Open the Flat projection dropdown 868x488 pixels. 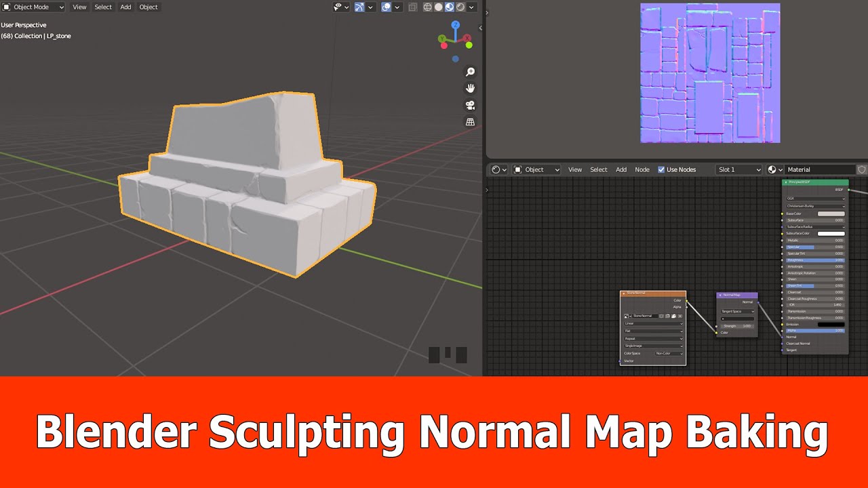[x=654, y=331]
